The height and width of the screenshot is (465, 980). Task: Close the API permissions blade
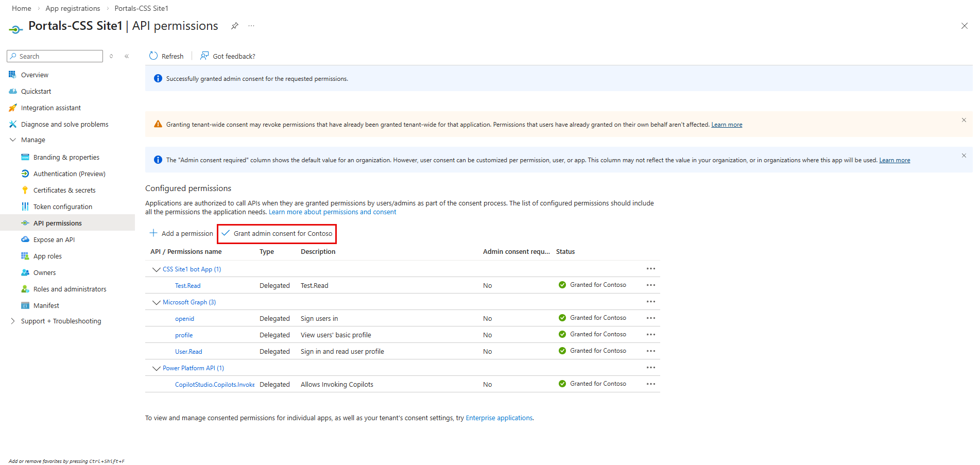click(964, 26)
